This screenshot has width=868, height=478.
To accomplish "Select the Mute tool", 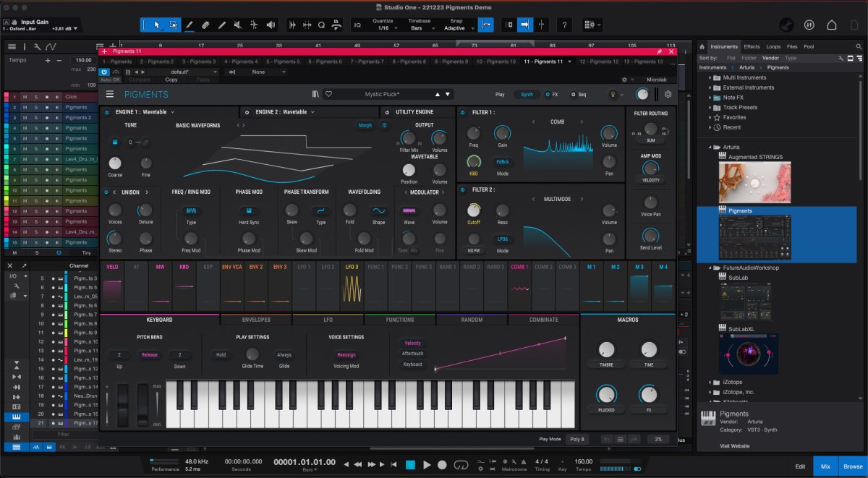I will 238,25.
